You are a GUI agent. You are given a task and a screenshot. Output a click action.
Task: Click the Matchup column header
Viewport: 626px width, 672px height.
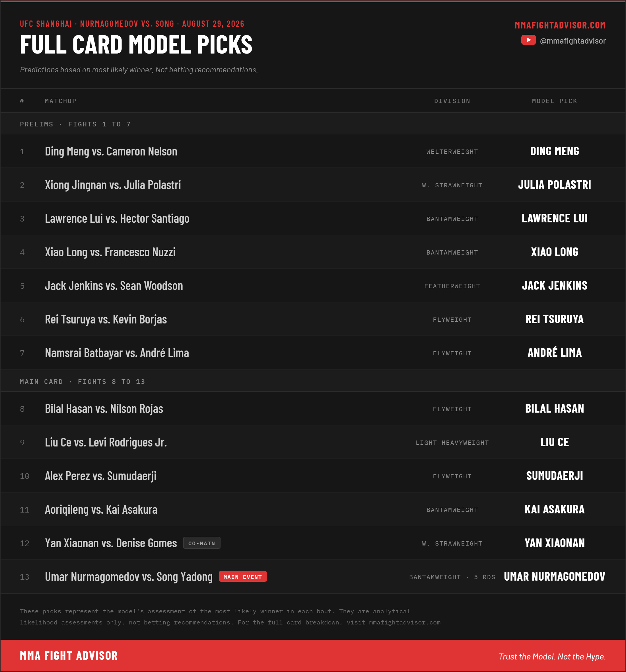[61, 101]
